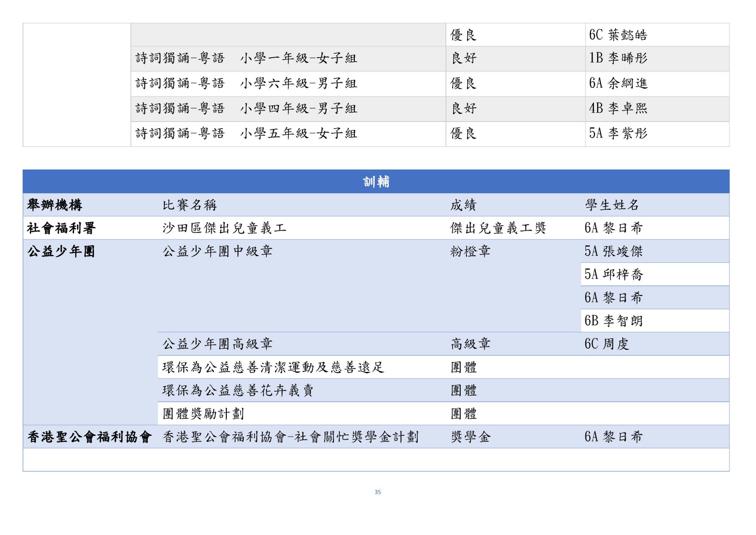Image resolution: width=756 pixels, height=535 pixels.
Task: Select student name 5A 李紫彤
Action: coord(618,134)
